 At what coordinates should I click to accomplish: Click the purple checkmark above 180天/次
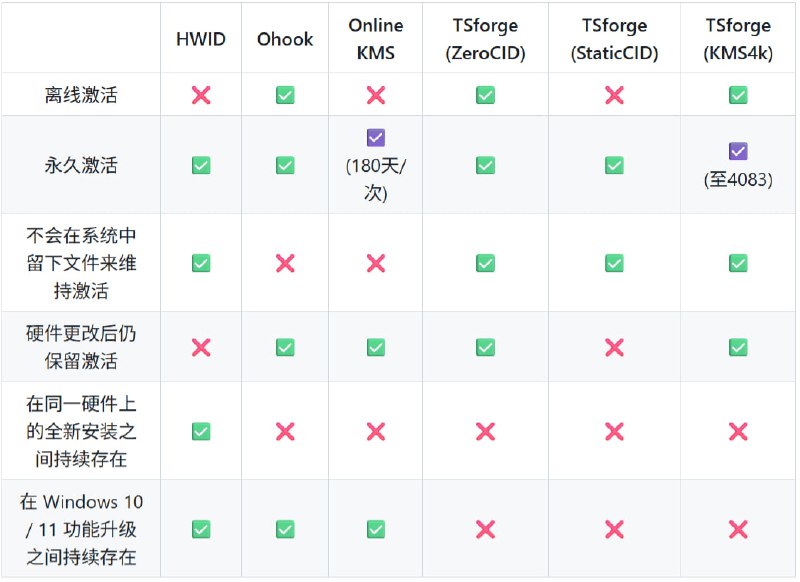(376, 138)
